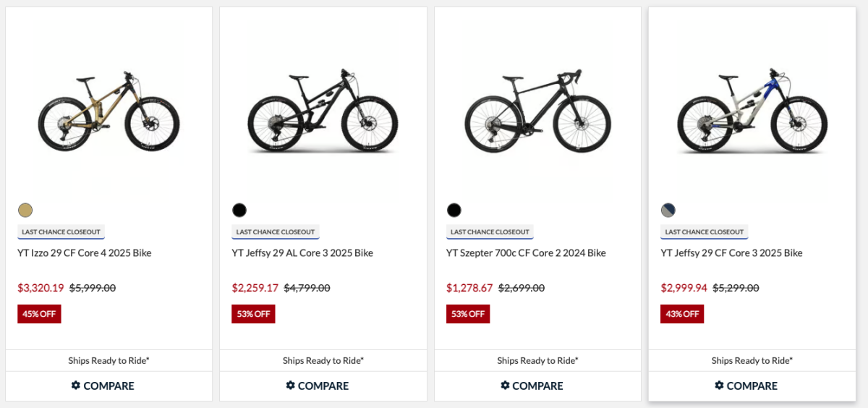
Task: Open YT Szepter 700c CF Core 2 2024 title link
Action: tap(526, 253)
